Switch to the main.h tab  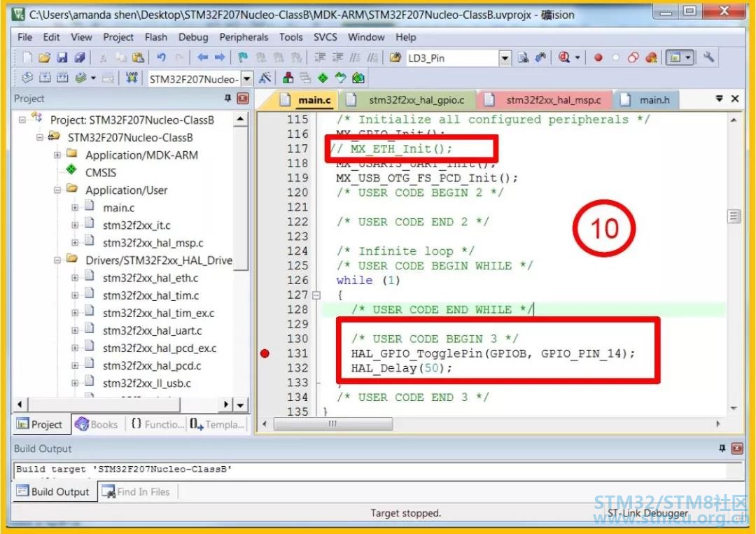coord(646,100)
